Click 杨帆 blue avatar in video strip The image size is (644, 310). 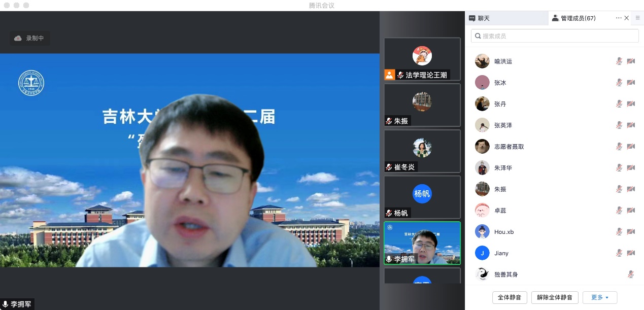[x=422, y=193]
